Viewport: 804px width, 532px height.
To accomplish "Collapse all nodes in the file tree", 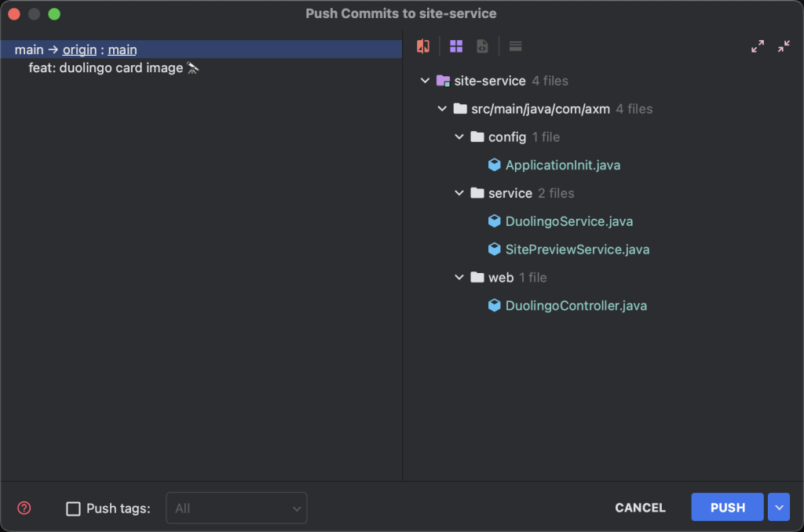I will coord(784,46).
